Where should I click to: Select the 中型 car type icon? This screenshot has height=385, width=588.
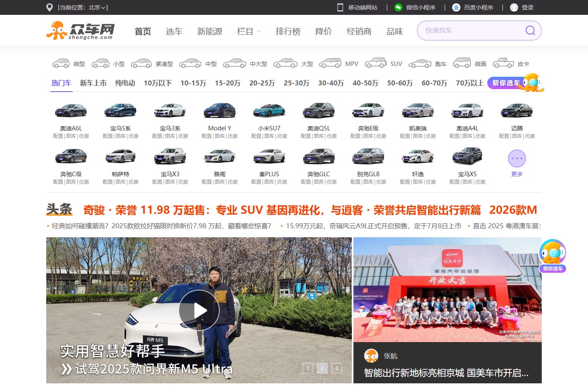click(x=190, y=64)
